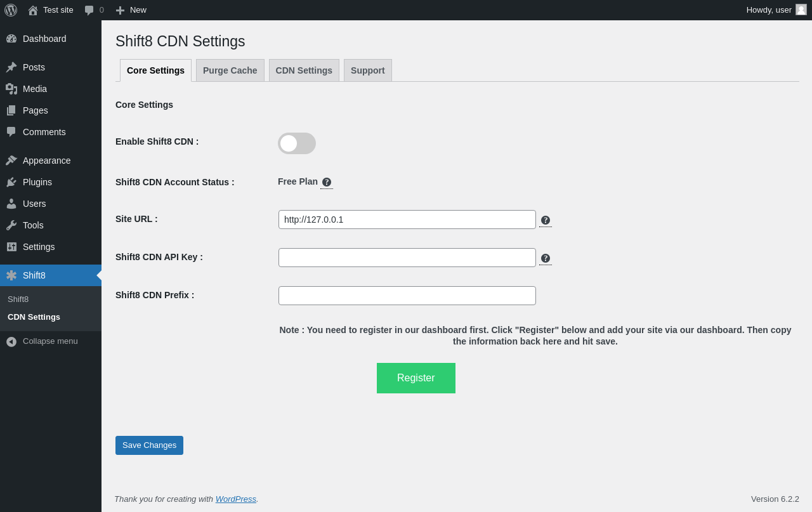Click the Test site home icon
812x512 pixels.
(x=33, y=10)
